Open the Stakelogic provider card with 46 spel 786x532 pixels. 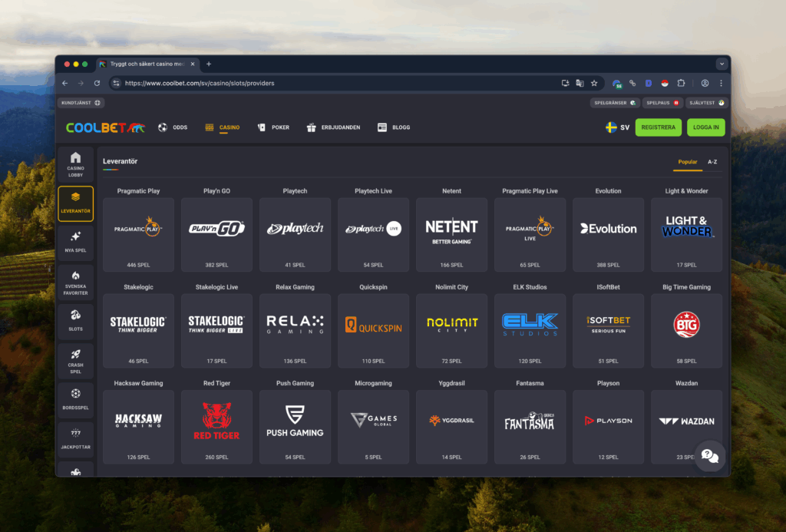coord(138,330)
